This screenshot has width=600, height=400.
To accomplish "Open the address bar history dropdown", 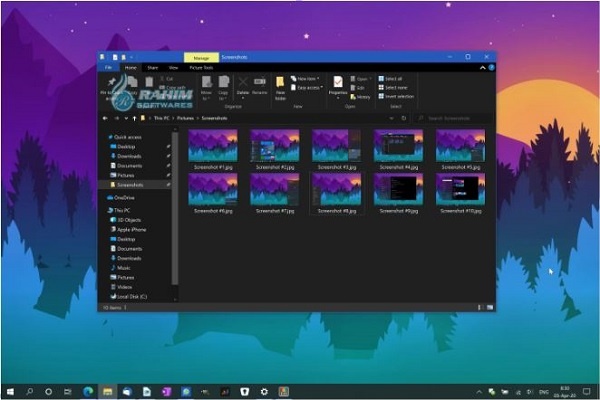I will [391, 118].
